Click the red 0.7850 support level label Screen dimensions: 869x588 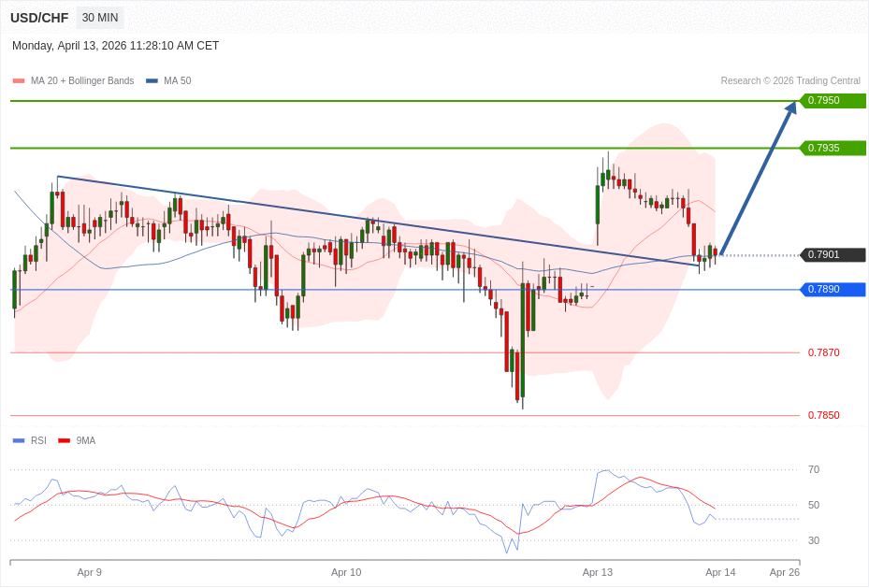tap(823, 415)
